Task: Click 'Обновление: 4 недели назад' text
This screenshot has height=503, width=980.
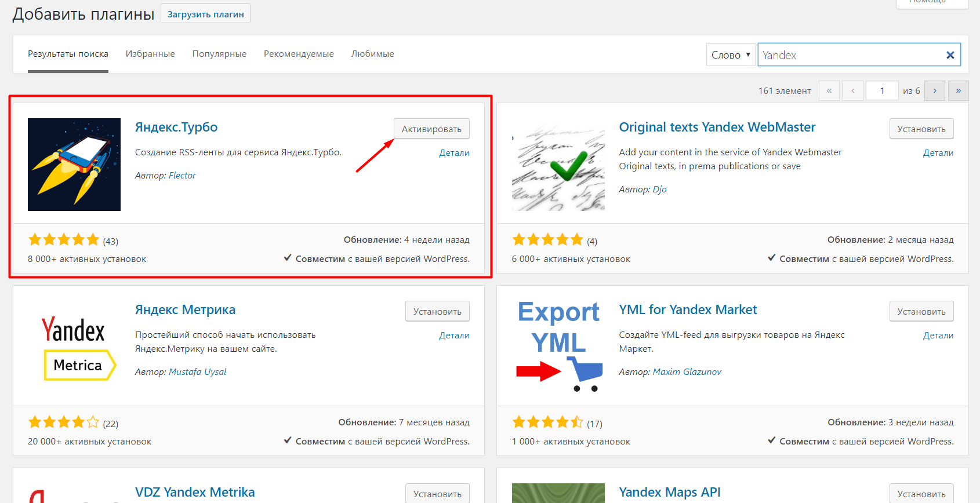Action: coord(406,240)
